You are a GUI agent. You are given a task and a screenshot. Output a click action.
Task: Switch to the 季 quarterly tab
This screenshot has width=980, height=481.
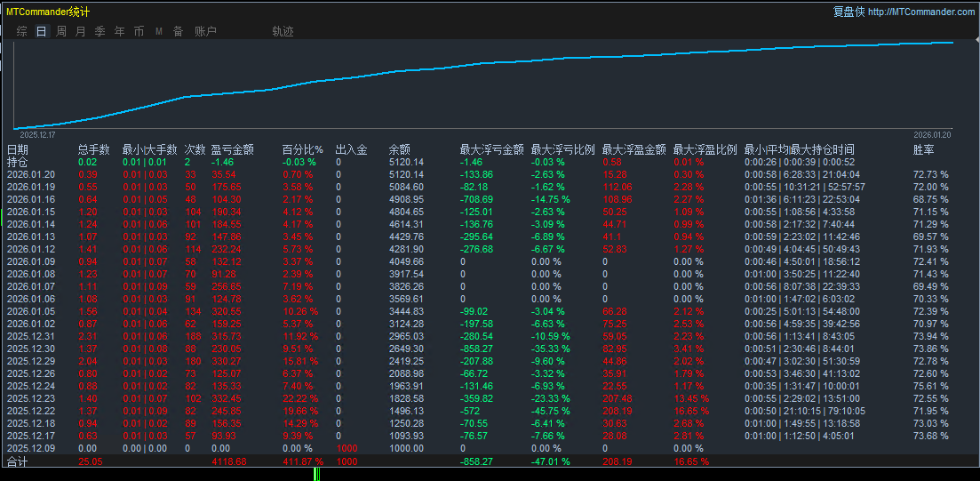[100, 31]
